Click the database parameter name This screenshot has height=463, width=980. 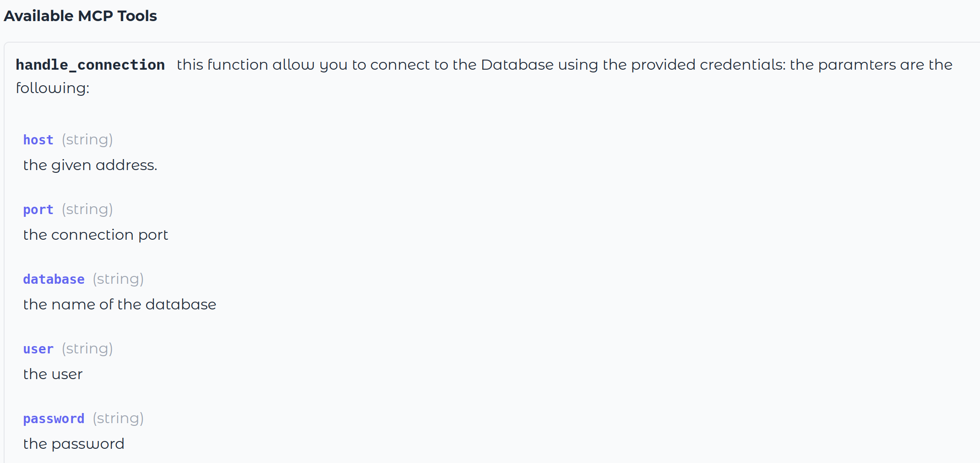click(x=54, y=279)
